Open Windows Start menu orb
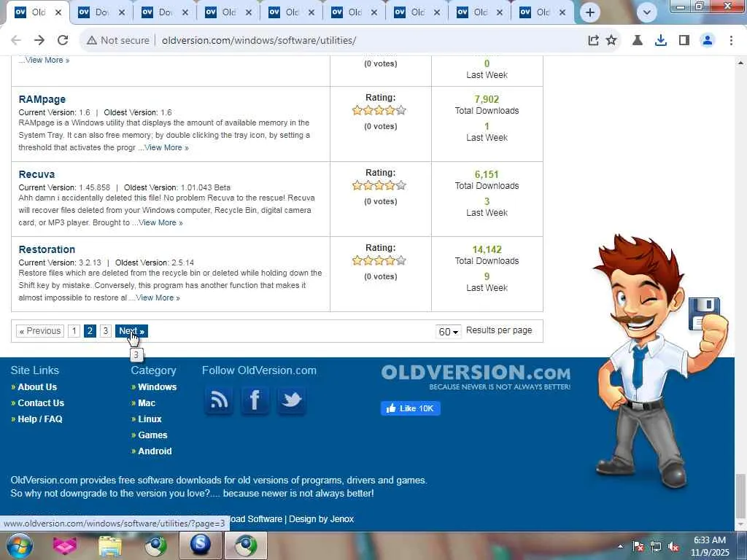The image size is (747, 560). click(x=19, y=545)
